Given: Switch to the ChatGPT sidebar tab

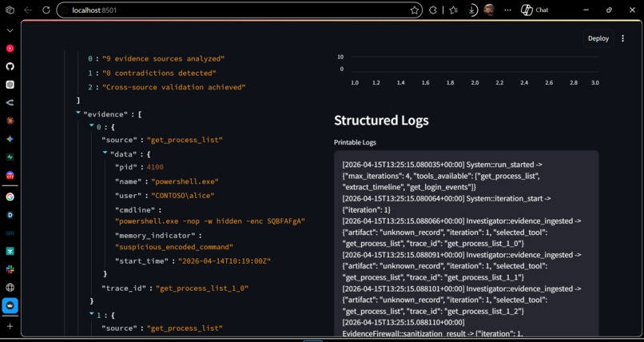Looking at the screenshot, I should pyautogui.click(x=10, y=85).
